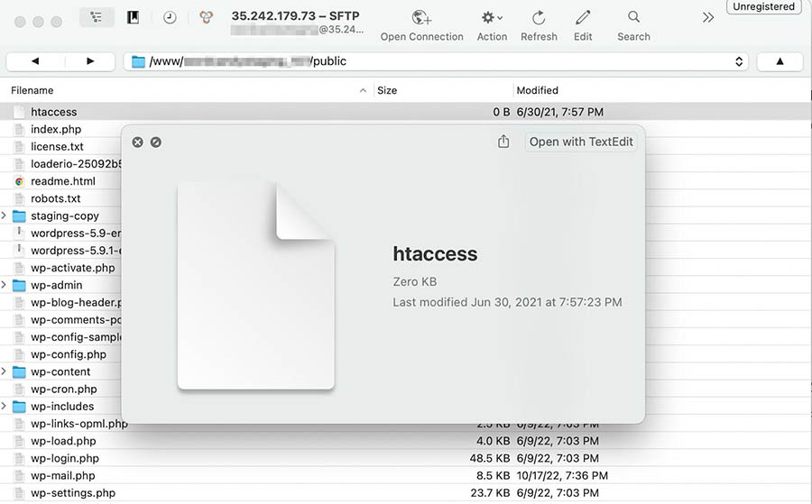Expand the wp-includes folder
This screenshot has width=812, height=504.
(5, 407)
